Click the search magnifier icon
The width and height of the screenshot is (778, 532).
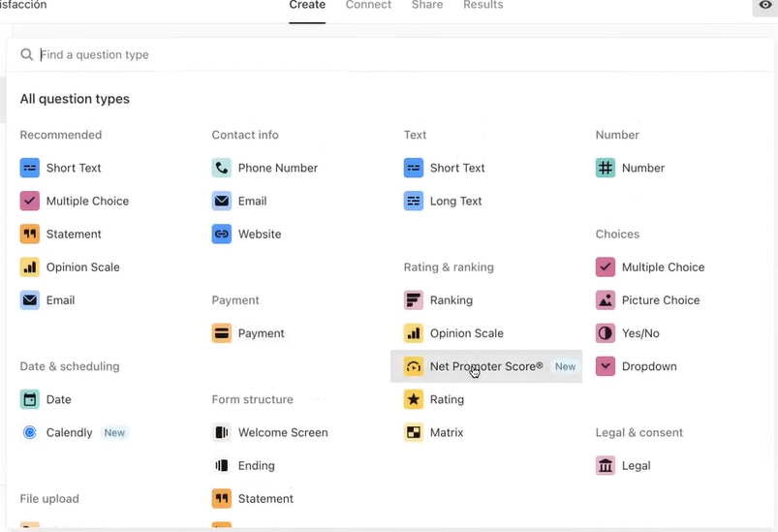[x=27, y=54]
